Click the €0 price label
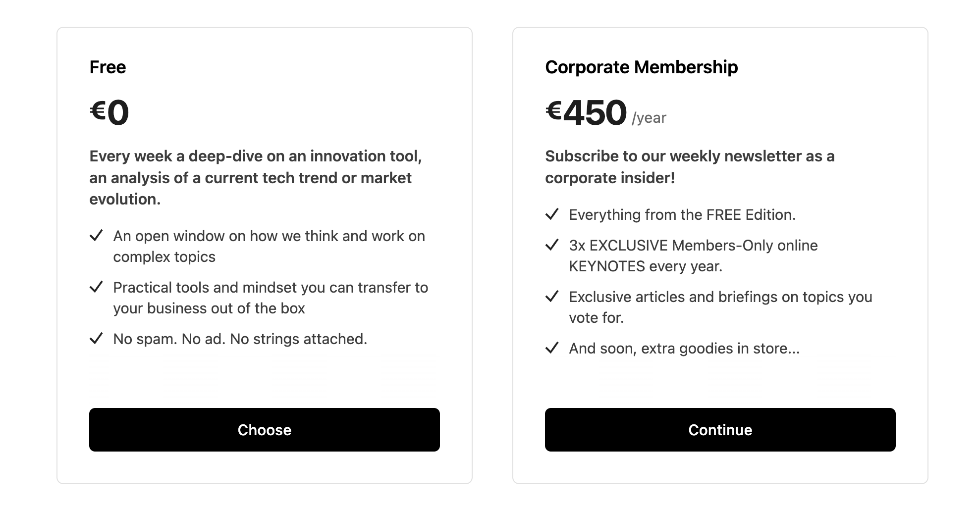Viewport: 980px width, 506px height. coord(109,112)
